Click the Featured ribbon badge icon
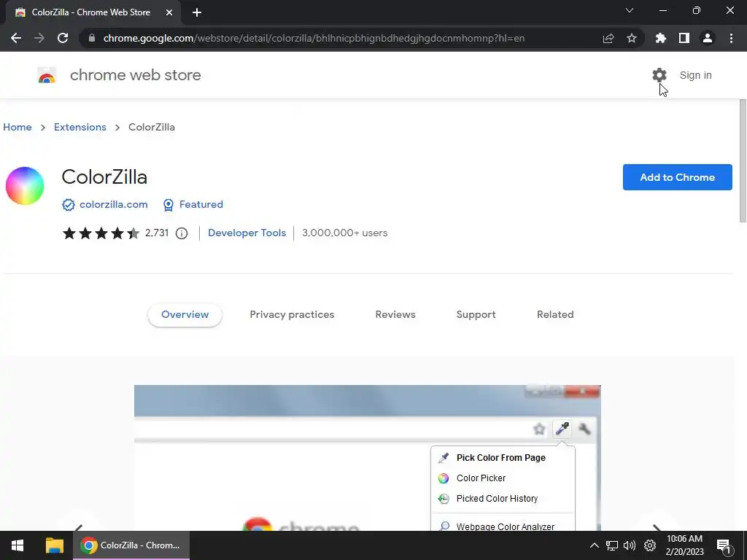This screenshot has height=560, width=747. (169, 205)
